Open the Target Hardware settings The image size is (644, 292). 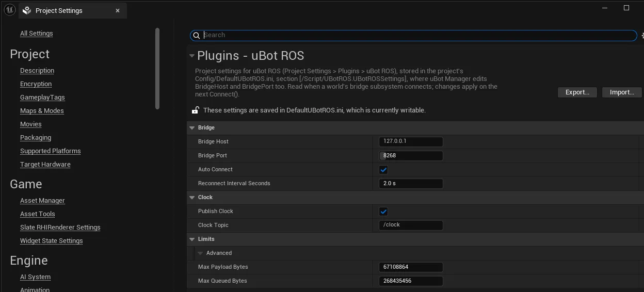click(x=45, y=165)
